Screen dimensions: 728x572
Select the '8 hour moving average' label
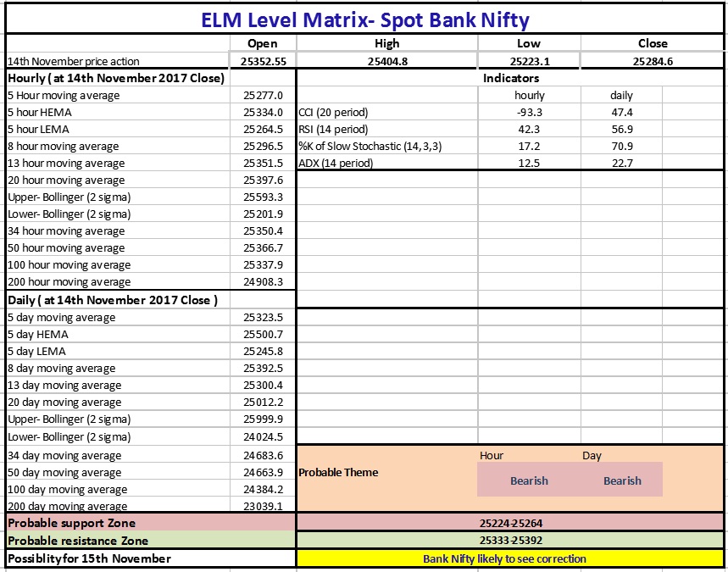[64, 147]
